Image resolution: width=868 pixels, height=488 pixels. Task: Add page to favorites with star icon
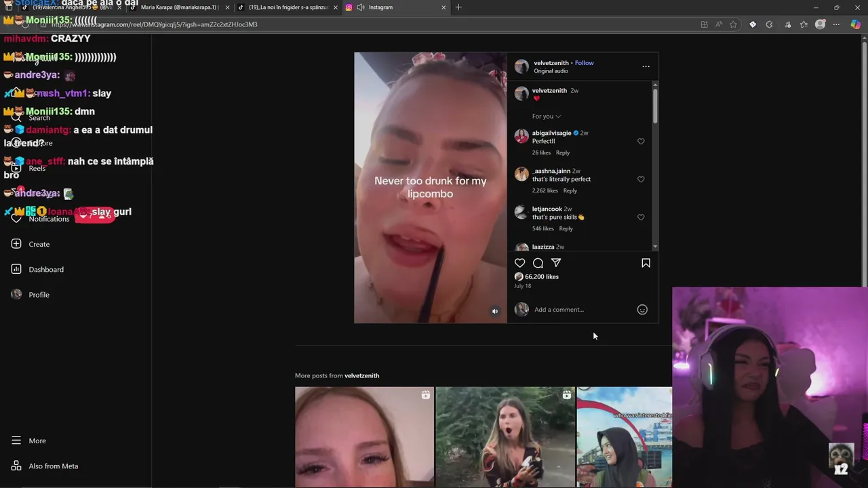(733, 24)
